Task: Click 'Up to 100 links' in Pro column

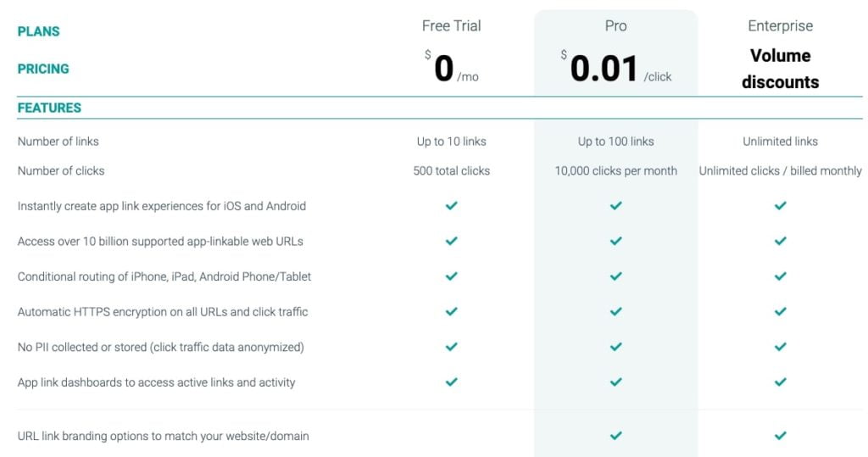Action: [x=615, y=142]
